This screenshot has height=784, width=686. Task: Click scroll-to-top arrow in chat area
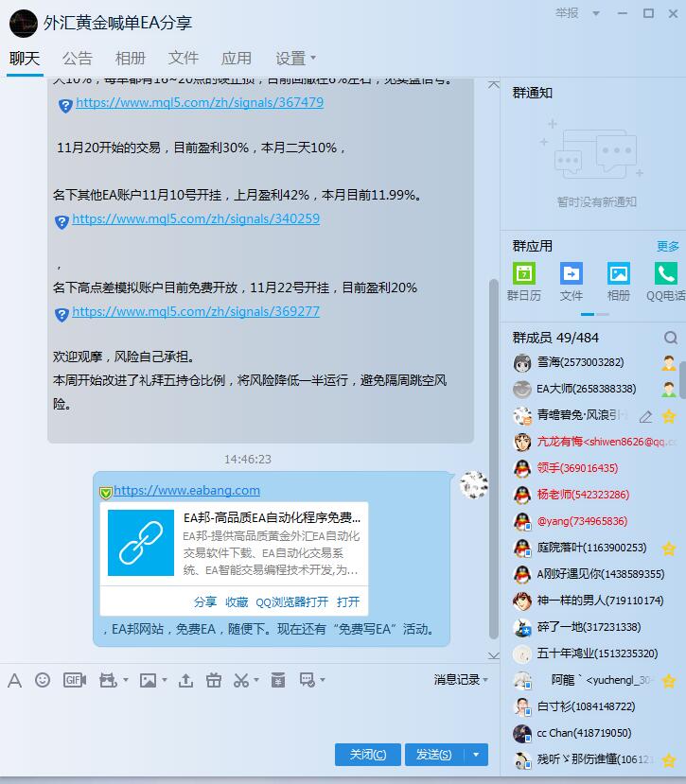pyautogui.click(x=493, y=84)
